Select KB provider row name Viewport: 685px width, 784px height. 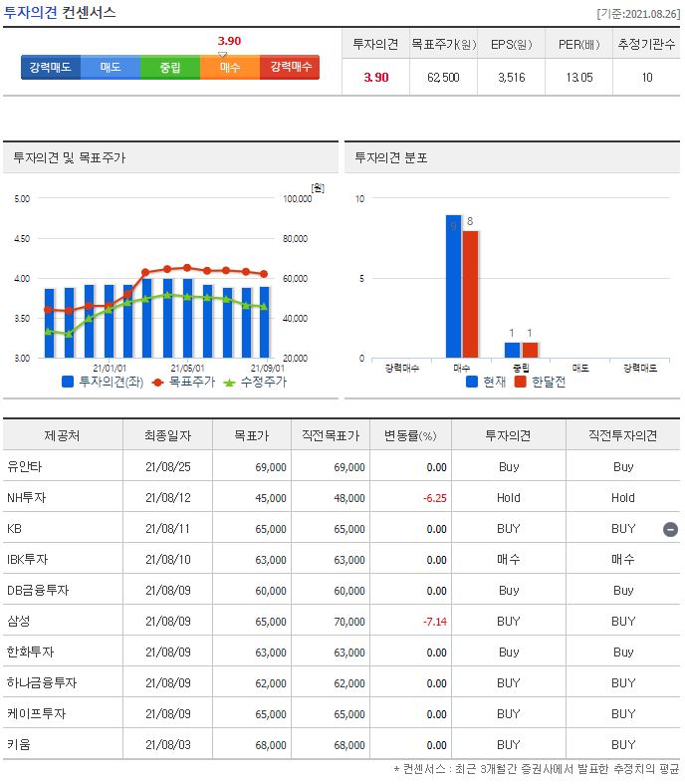(x=14, y=529)
